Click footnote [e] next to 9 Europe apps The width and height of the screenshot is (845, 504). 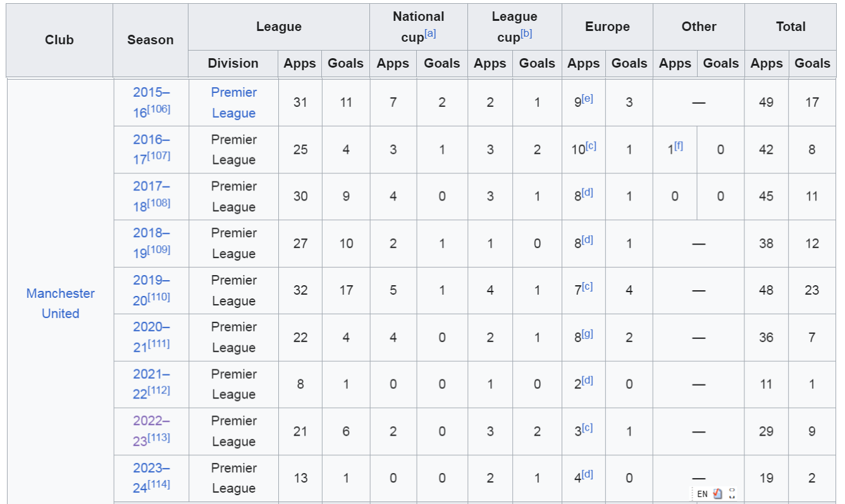pos(588,99)
